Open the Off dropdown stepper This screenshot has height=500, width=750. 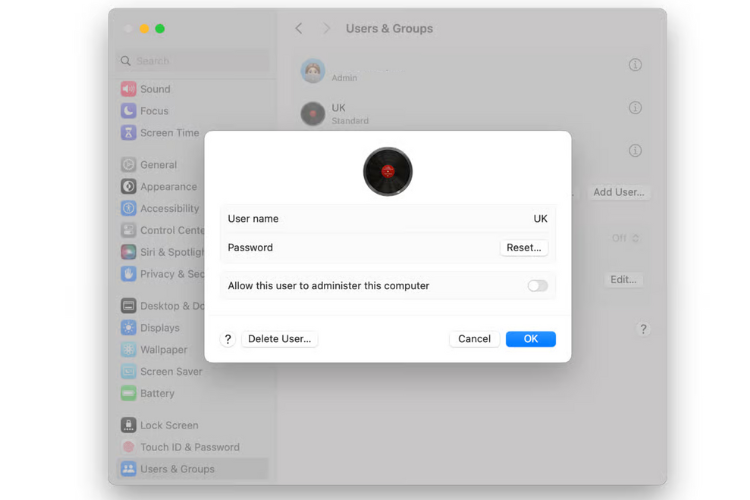coord(626,238)
